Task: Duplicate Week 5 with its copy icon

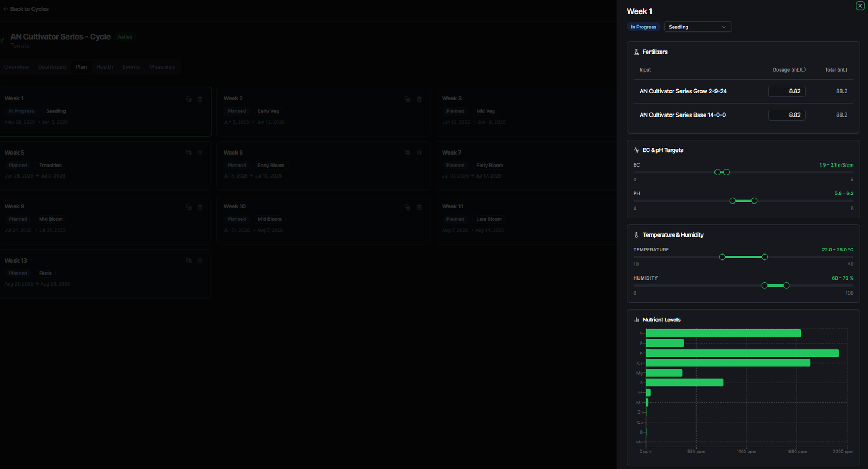Action: pos(189,153)
